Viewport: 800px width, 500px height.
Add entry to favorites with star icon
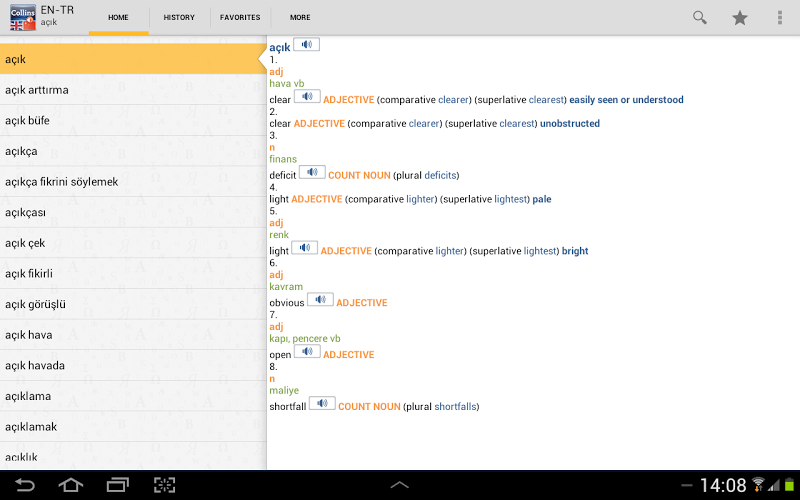(740, 18)
